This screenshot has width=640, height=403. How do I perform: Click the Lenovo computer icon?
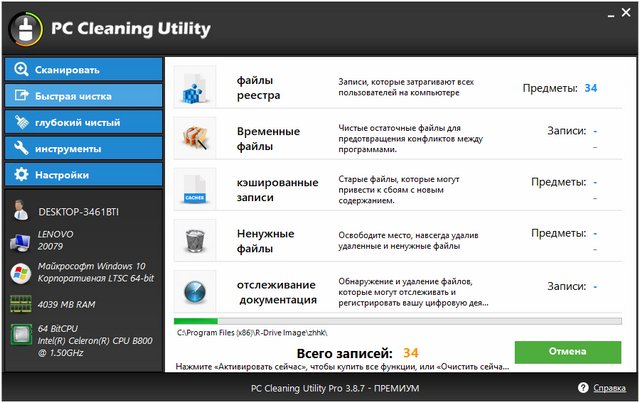[19, 241]
